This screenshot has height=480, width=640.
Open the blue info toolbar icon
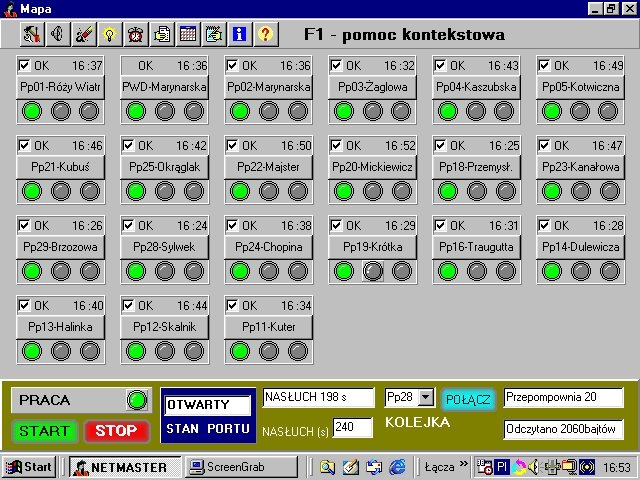[x=240, y=34]
